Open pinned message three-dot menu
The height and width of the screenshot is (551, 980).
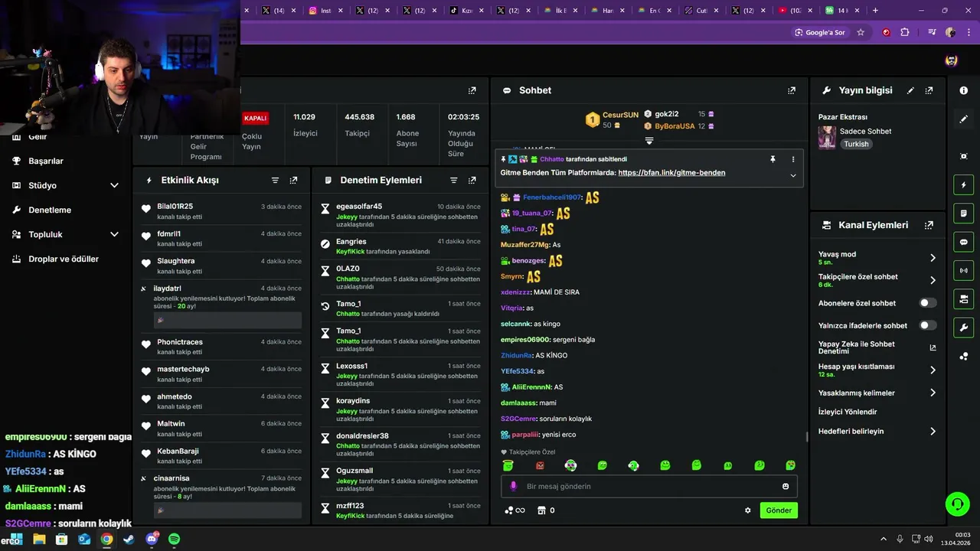[792, 159]
